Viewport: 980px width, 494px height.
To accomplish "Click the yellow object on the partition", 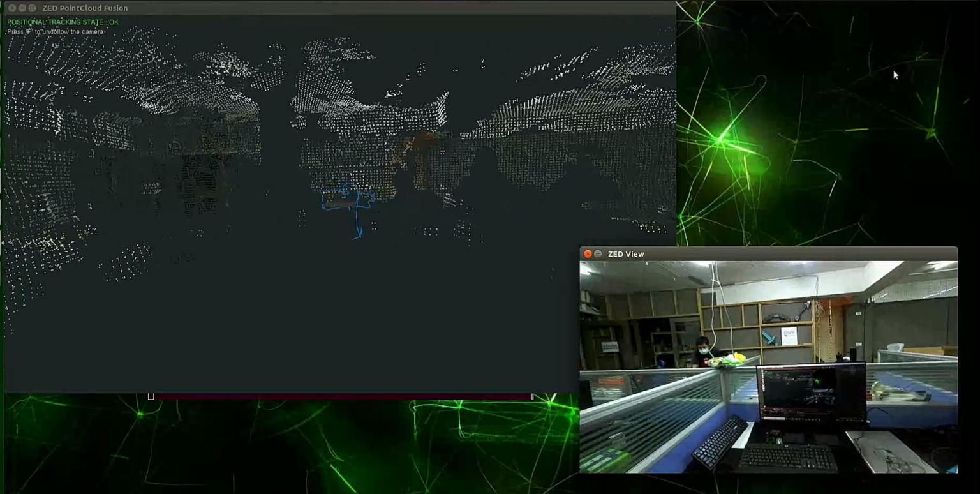I will [739, 357].
